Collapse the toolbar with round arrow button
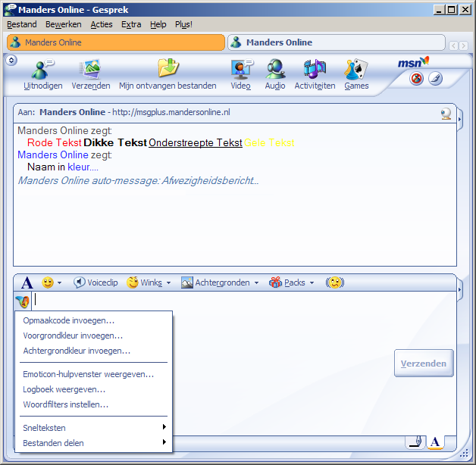476x465 pixels. tap(11, 60)
